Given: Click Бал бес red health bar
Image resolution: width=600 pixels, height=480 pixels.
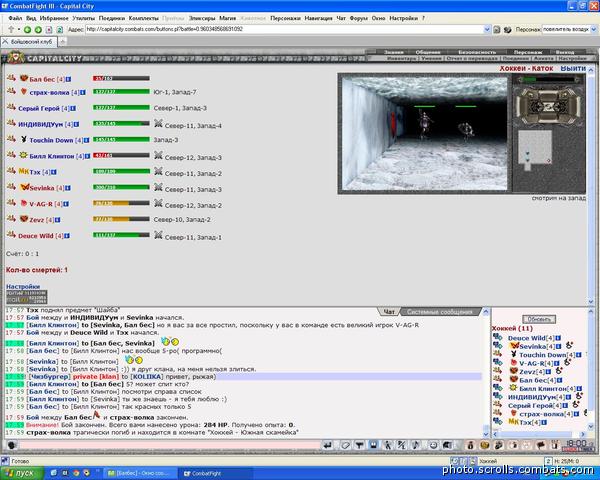Looking at the screenshot, I should (121, 78).
